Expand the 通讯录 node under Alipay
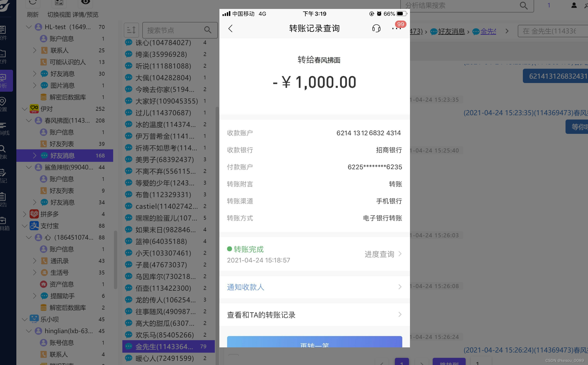This screenshot has height=365, width=588. coord(35,261)
